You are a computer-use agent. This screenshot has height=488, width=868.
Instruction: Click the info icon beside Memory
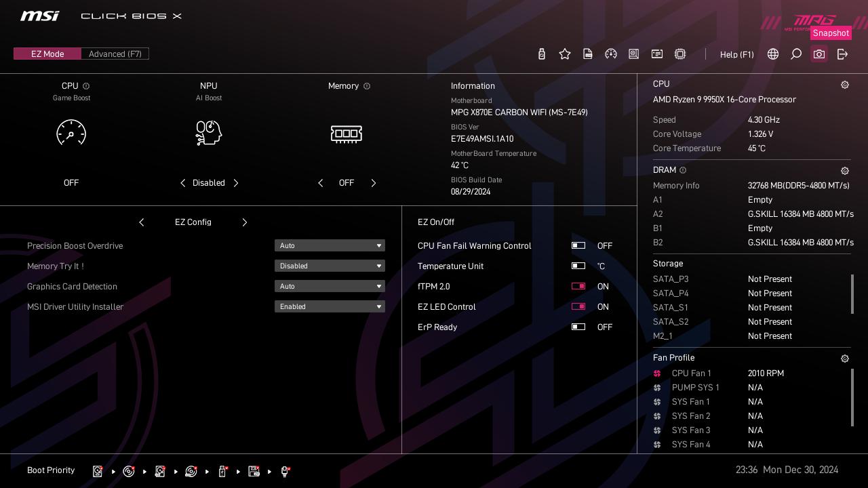(367, 86)
